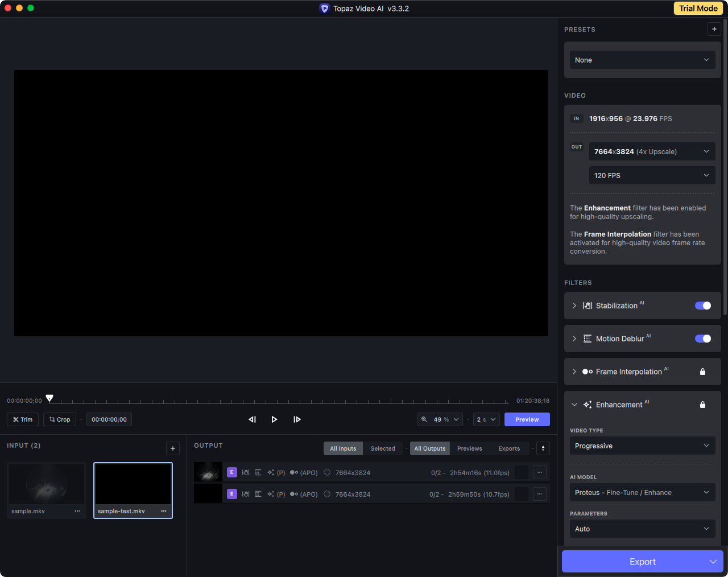Click the timeline playhead marker
The image size is (728, 577).
(49, 398)
